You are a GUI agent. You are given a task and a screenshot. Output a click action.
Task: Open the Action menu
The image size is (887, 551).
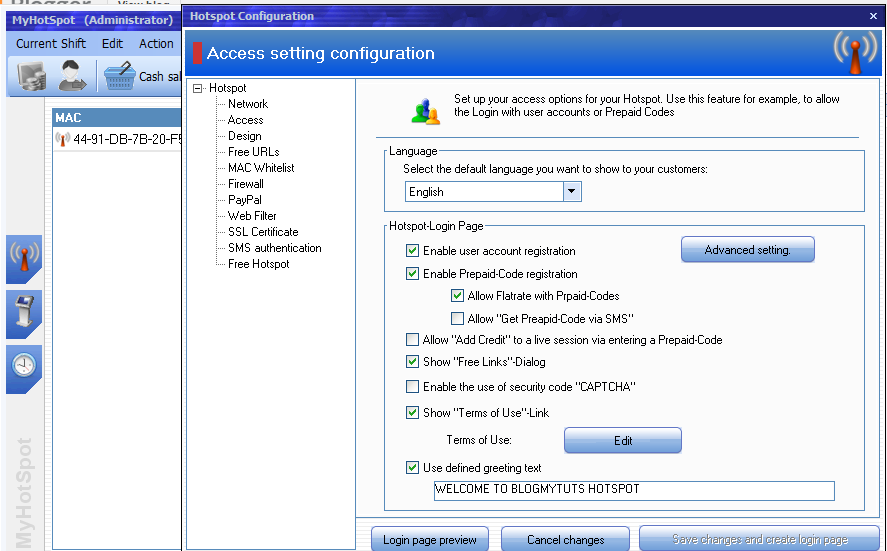coord(156,44)
